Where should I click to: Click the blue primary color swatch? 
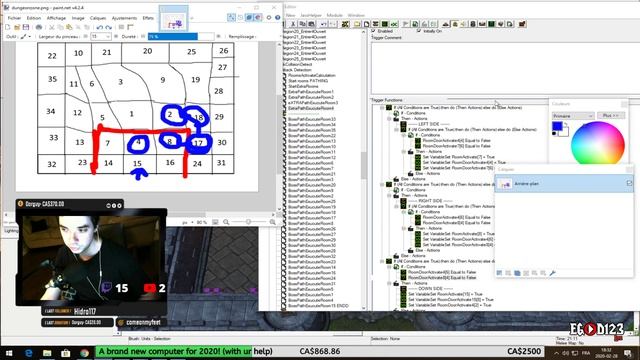pos(557,126)
